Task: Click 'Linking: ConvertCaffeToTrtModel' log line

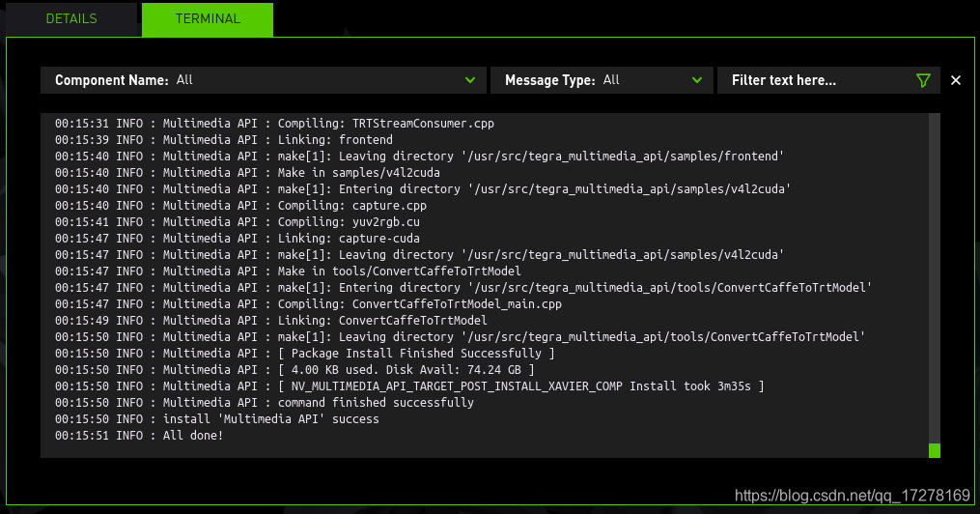Action: pos(271,320)
